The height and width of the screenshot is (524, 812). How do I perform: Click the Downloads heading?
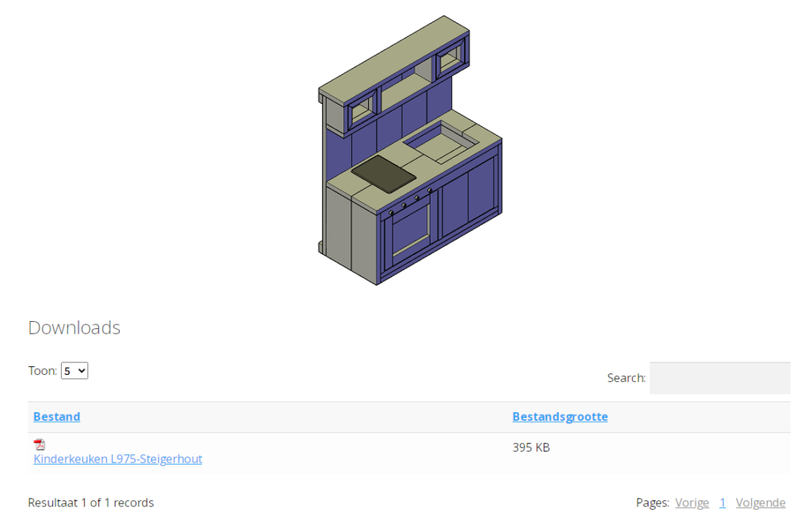[75, 328]
